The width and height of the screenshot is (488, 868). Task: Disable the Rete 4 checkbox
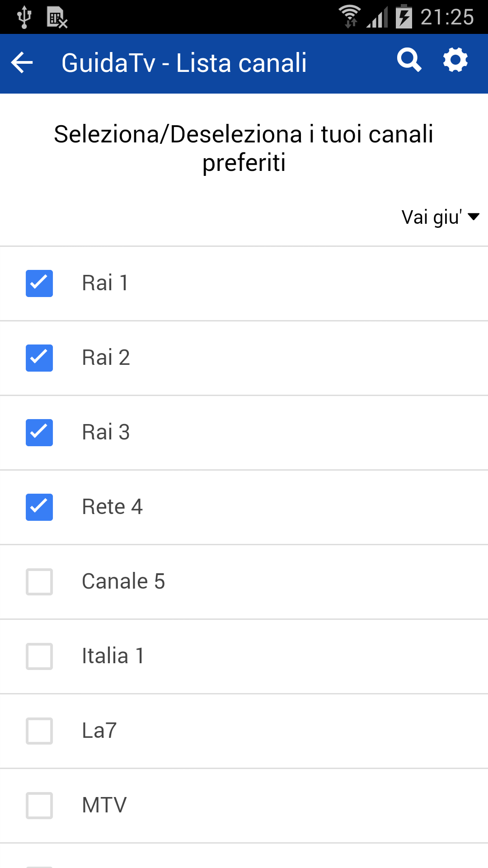(39, 507)
